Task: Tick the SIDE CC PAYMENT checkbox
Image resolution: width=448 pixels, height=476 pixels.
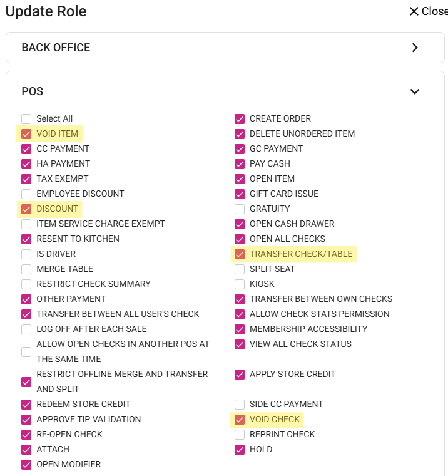Action: point(240,405)
